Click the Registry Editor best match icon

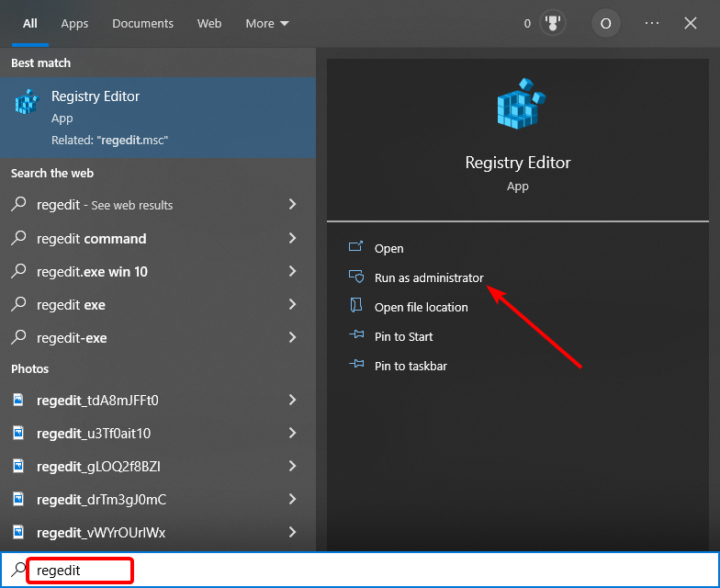(x=27, y=101)
